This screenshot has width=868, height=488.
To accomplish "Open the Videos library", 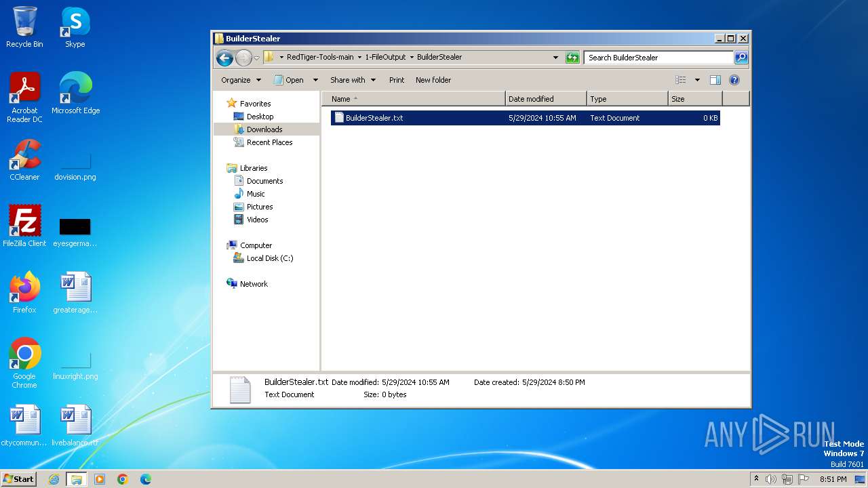I will [x=257, y=220].
